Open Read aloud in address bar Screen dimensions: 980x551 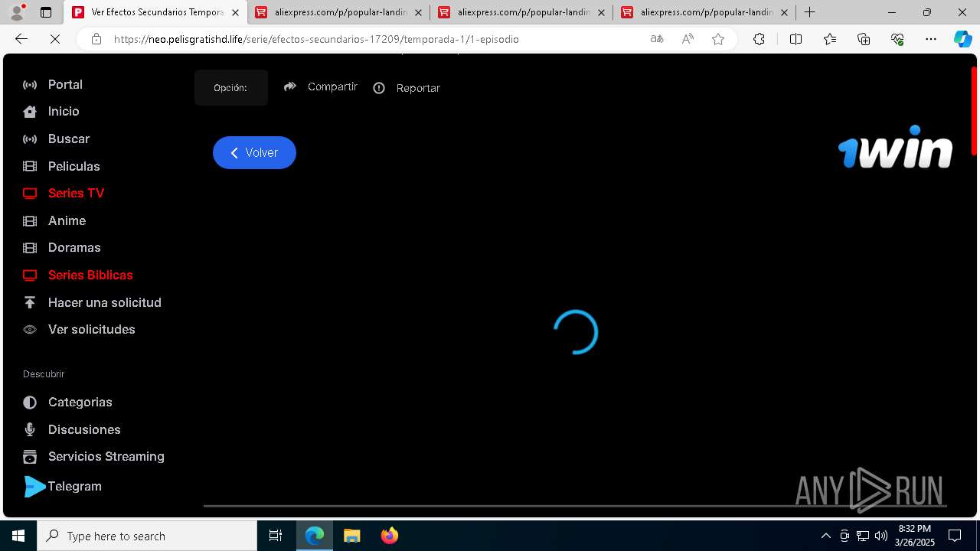[x=688, y=39]
